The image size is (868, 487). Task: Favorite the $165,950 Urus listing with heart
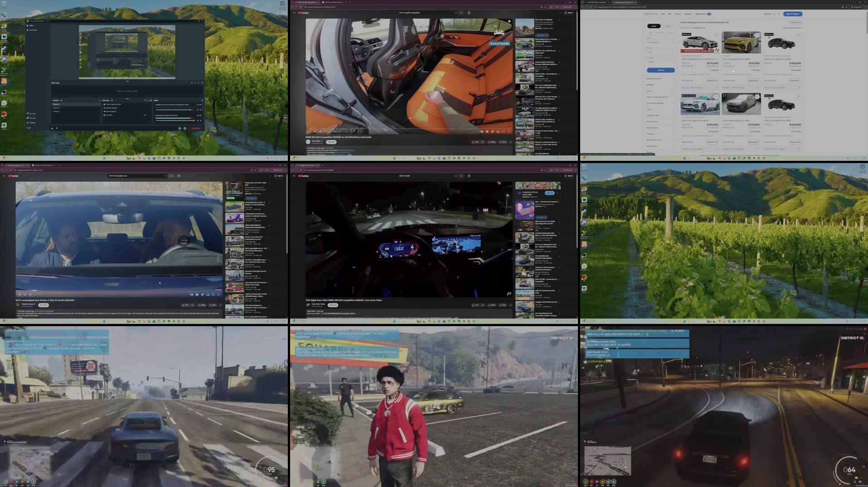click(716, 96)
